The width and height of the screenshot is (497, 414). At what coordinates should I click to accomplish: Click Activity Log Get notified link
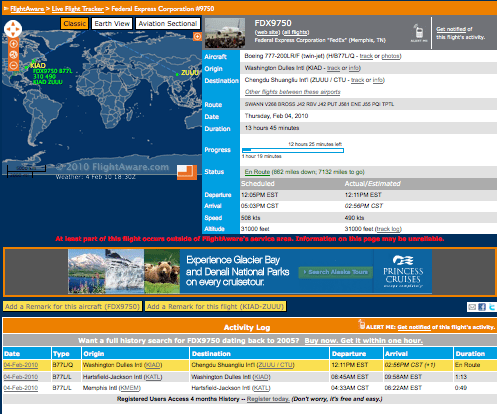(414, 327)
